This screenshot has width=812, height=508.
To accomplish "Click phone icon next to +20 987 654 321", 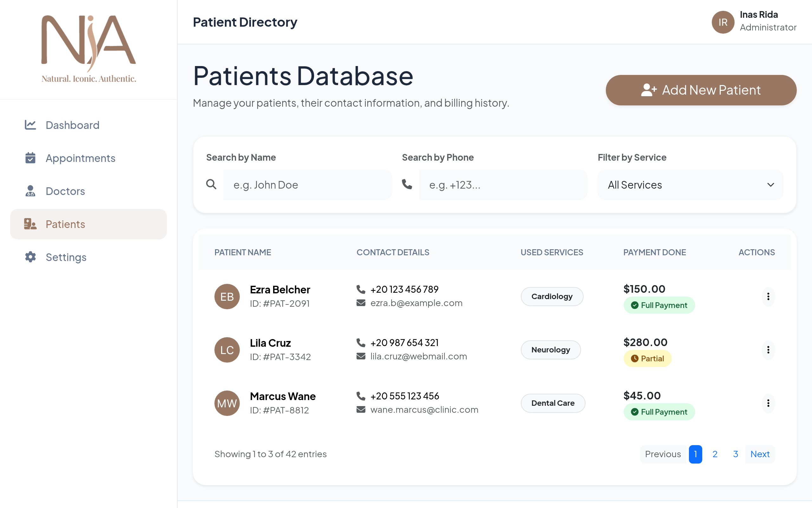I will point(361,343).
